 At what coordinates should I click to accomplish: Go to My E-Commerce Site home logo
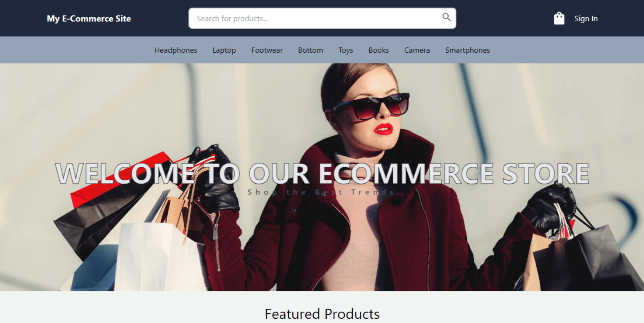point(89,19)
